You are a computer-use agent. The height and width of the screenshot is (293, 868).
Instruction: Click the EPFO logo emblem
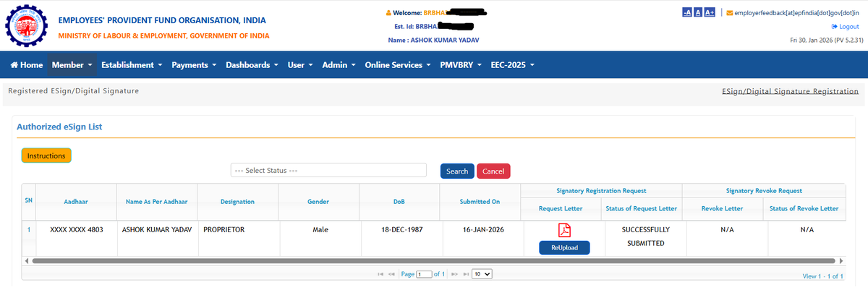pos(27,27)
